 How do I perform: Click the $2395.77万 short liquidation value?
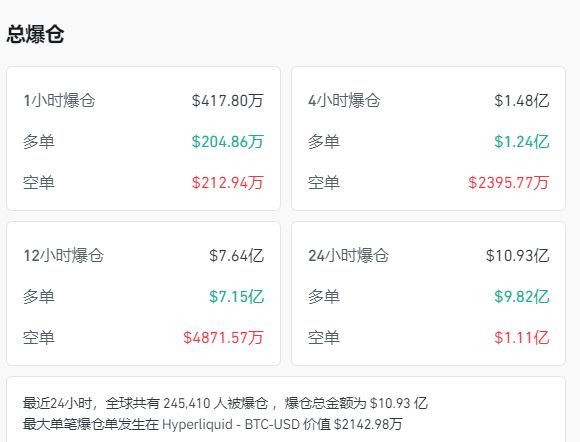tap(509, 183)
